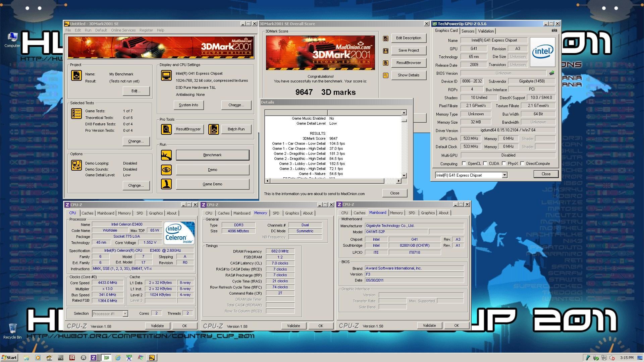The image size is (644, 362).
Task: Click the Batch Run icon in Pro Tools
Action: [214, 129]
